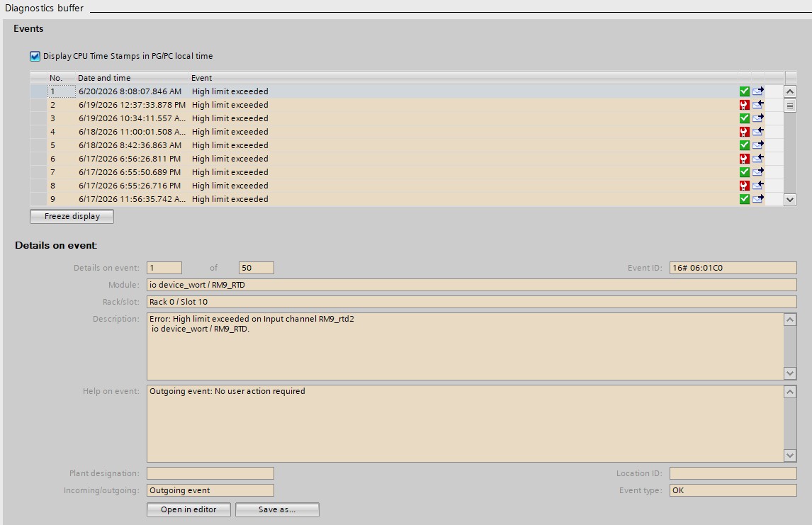Click total events field showing 50
Image resolution: width=812 pixels, height=525 pixels.
pos(256,268)
